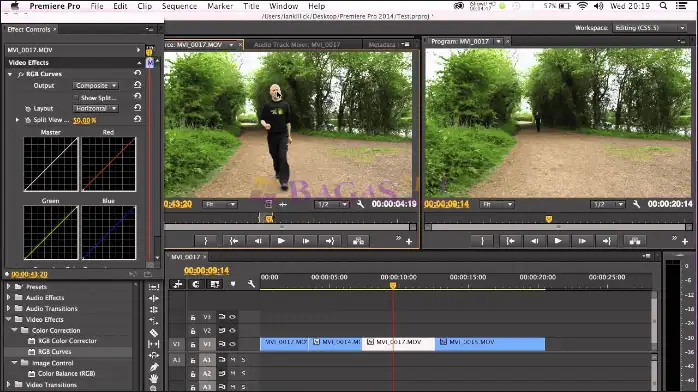Image resolution: width=698 pixels, height=392 pixels.
Task: Switch to Audio Track Mixer tab
Action: [x=297, y=44]
